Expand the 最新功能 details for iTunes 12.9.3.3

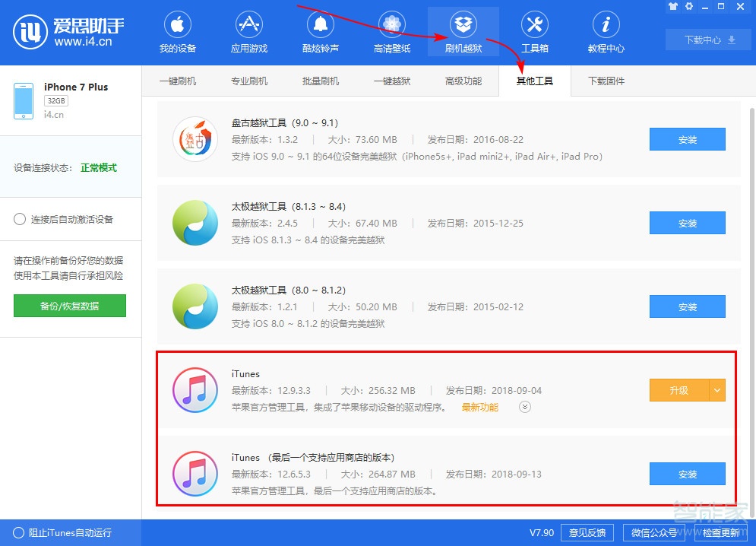(x=523, y=407)
